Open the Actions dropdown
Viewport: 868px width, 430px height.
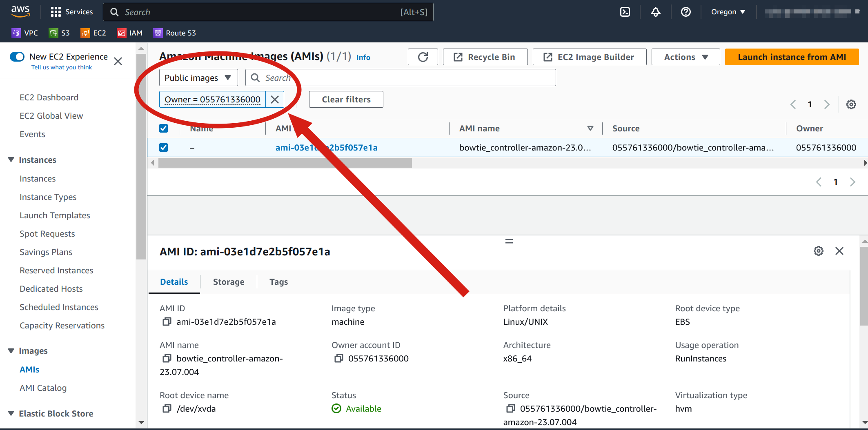tap(685, 57)
